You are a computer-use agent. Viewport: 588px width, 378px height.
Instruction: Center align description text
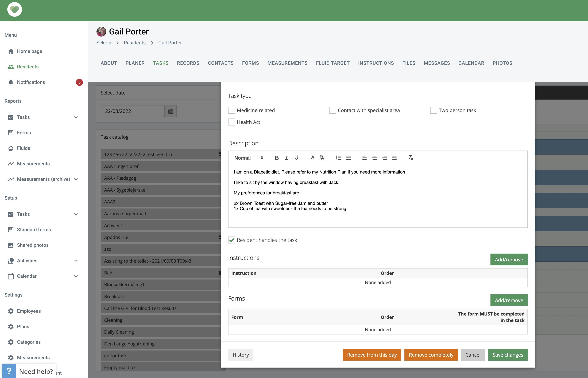[374, 158]
